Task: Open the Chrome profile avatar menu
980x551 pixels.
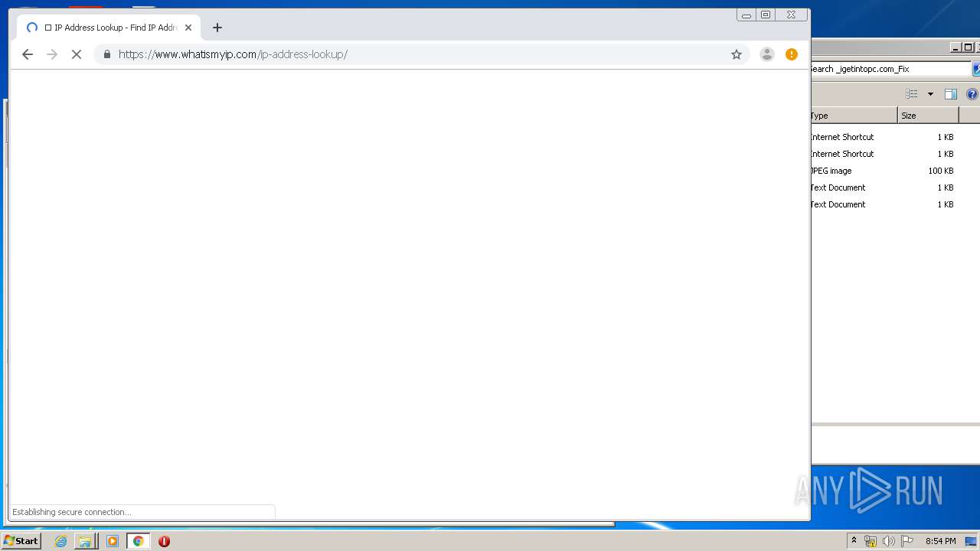Action: coord(766,54)
